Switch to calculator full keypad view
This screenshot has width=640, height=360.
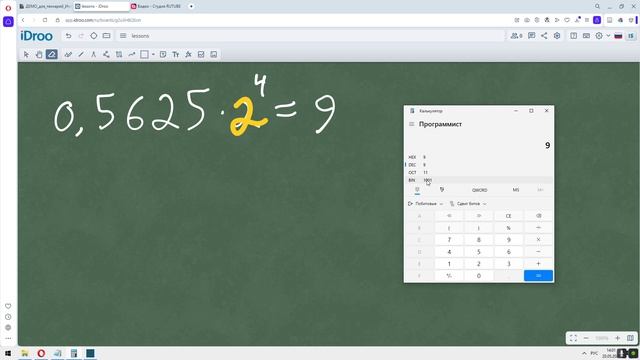click(417, 190)
